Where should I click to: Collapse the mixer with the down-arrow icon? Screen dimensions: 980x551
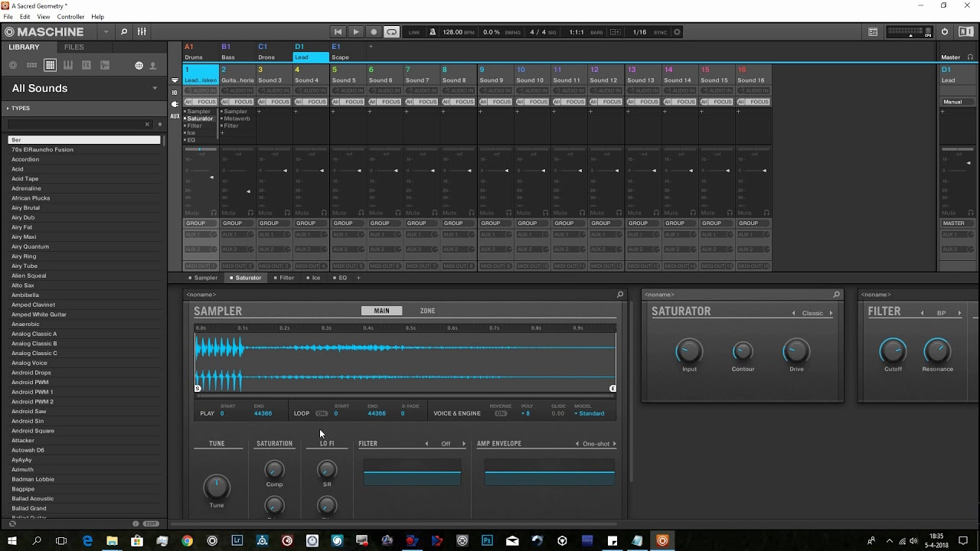click(175, 80)
